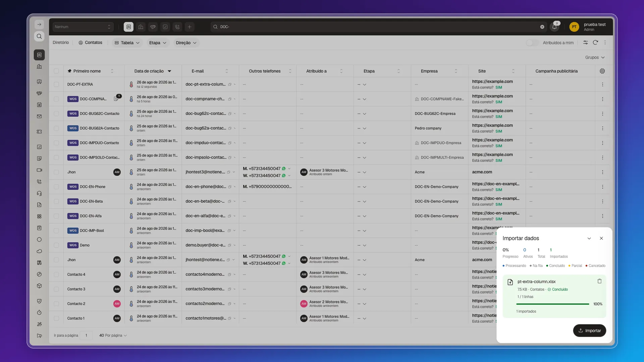Open filter settings sliders icon
The width and height of the screenshot is (644, 362).
click(585, 43)
